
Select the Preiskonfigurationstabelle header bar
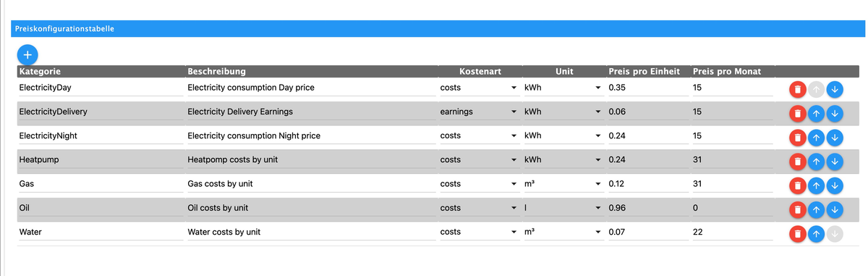[438, 28]
